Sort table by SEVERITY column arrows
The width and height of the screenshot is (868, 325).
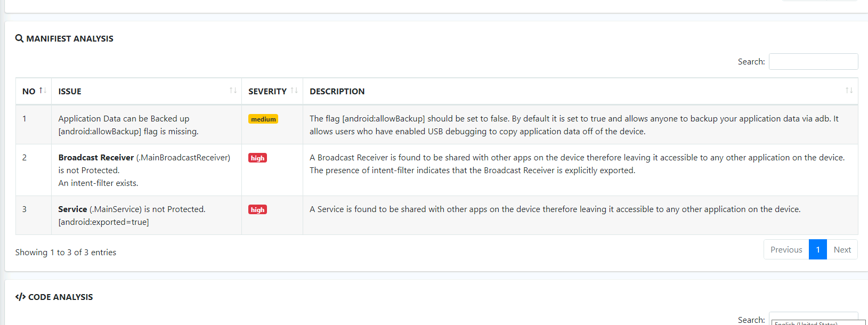click(294, 91)
